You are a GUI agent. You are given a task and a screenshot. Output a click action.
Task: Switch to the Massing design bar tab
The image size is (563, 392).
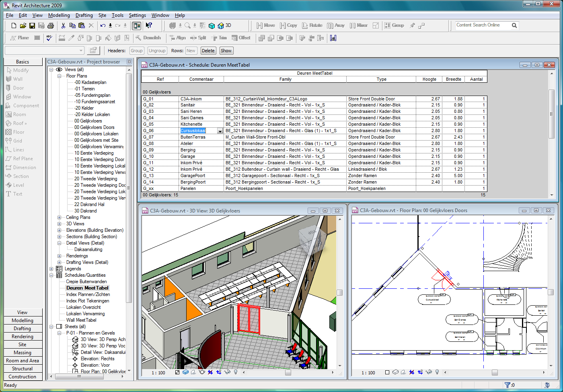click(23, 353)
